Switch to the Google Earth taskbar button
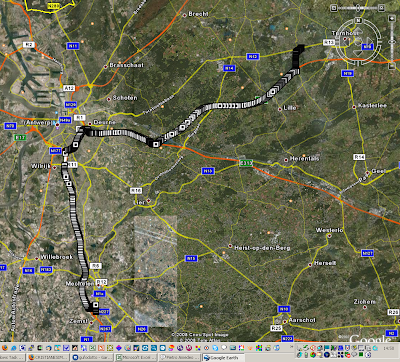 [x=223, y=358]
